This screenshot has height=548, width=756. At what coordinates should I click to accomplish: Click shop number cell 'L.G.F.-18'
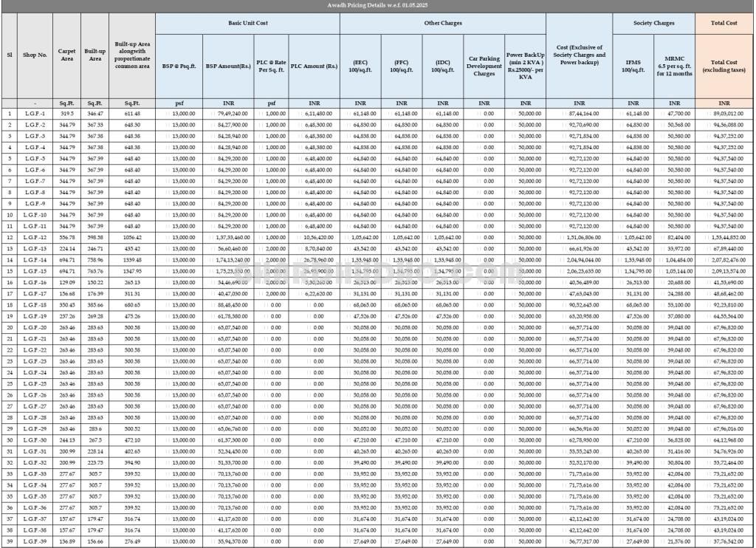click(x=35, y=305)
